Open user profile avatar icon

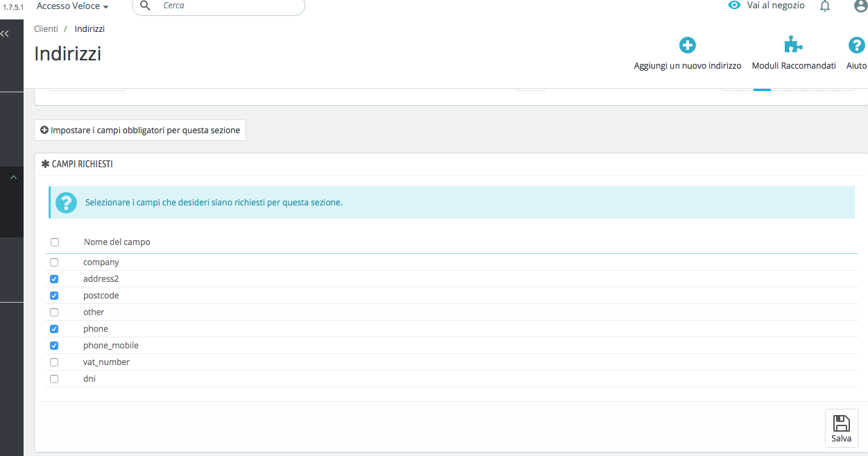860,6
